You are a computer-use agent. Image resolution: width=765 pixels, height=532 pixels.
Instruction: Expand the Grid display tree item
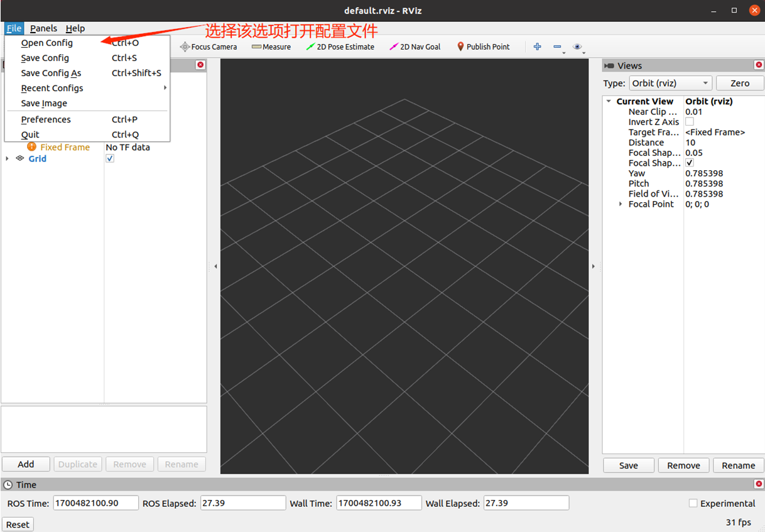8,159
